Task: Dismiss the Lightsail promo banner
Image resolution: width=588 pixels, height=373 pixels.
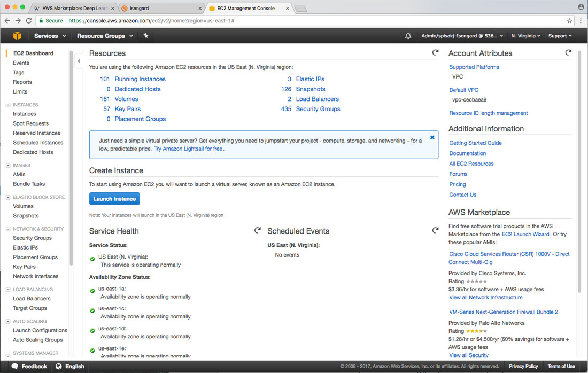Action: 432,137
